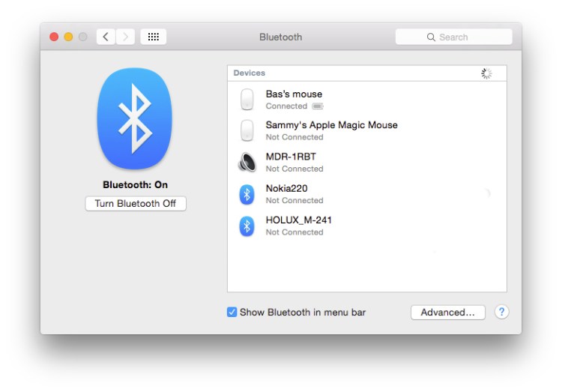Go forward with the right chevron button
The height and width of the screenshot is (392, 562).
pyautogui.click(x=125, y=37)
